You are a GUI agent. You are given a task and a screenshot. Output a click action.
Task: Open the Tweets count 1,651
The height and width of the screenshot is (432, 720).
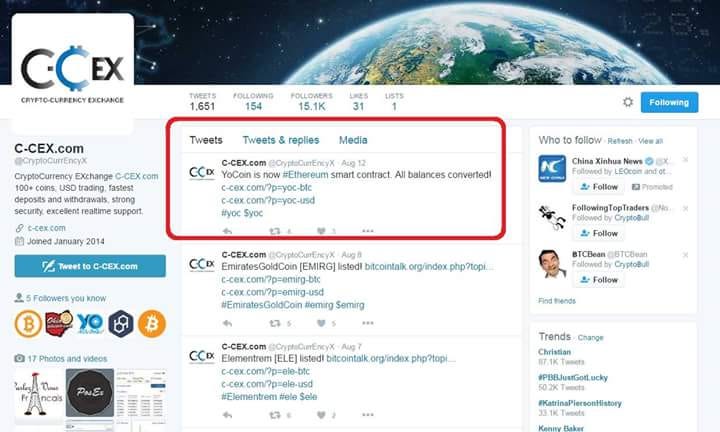(202, 101)
